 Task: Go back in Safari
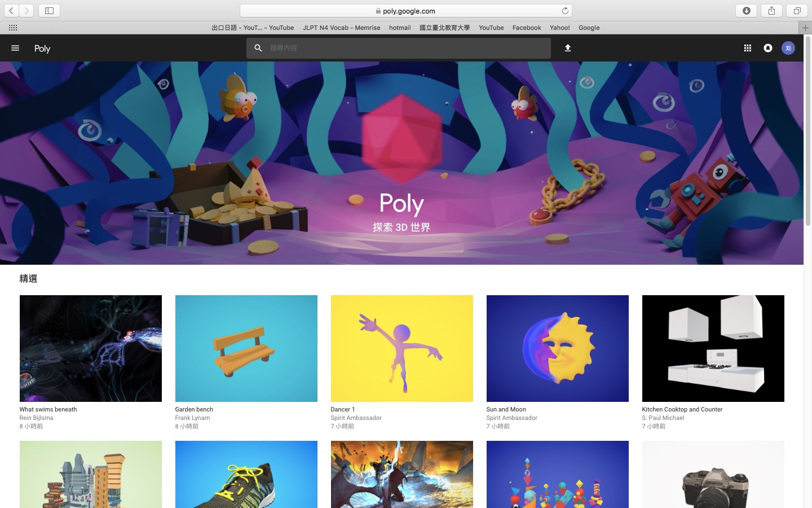pyautogui.click(x=11, y=11)
